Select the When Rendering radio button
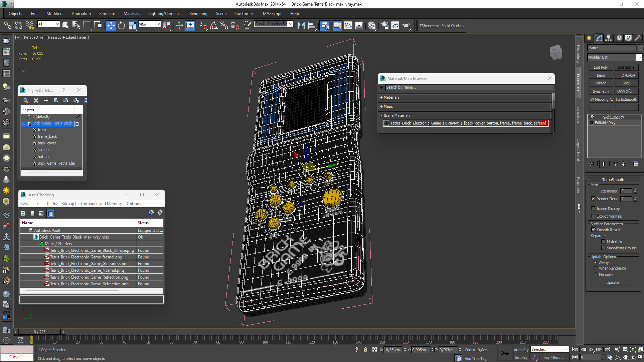 point(595,268)
